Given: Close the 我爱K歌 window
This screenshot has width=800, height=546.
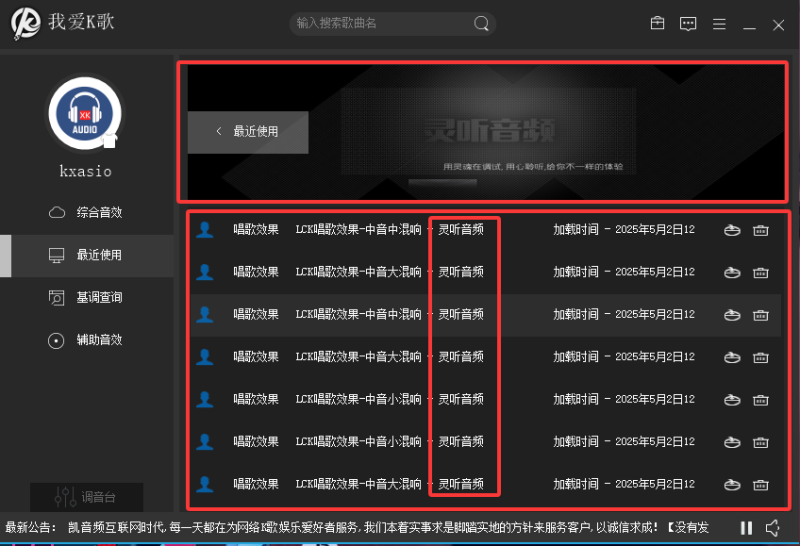Looking at the screenshot, I should tap(778, 24).
